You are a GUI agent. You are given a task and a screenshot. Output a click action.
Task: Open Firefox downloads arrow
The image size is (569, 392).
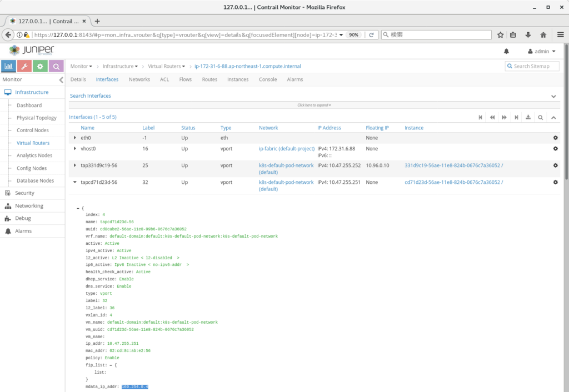(x=528, y=35)
